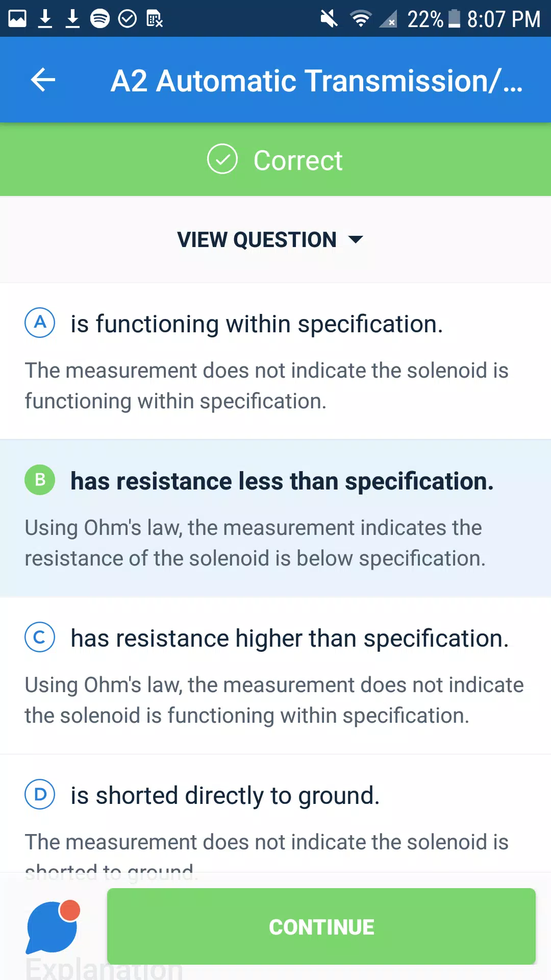
Task: Select 'has resistance higher than specification' answer
Action: (x=290, y=638)
